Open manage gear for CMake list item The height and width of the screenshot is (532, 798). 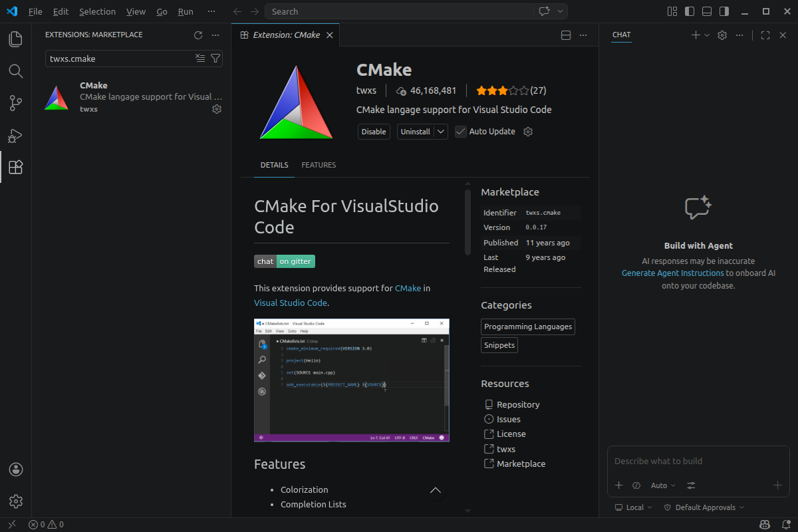(x=216, y=109)
